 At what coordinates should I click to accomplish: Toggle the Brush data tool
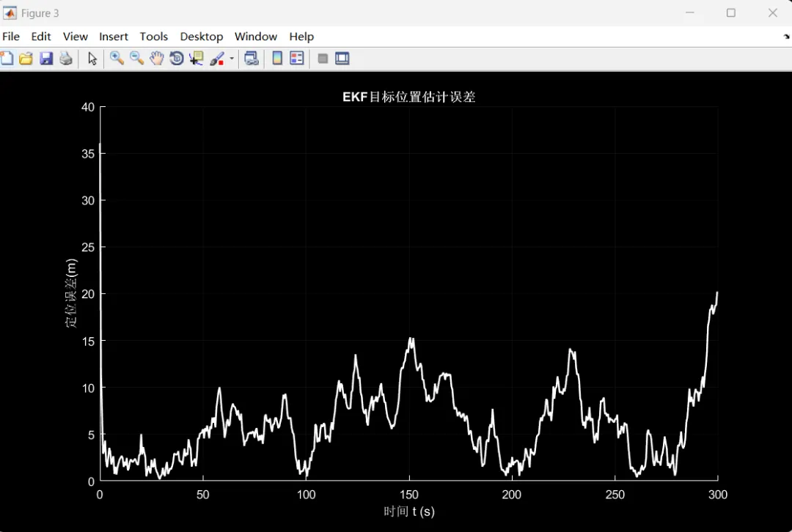[x=216, y=59]
